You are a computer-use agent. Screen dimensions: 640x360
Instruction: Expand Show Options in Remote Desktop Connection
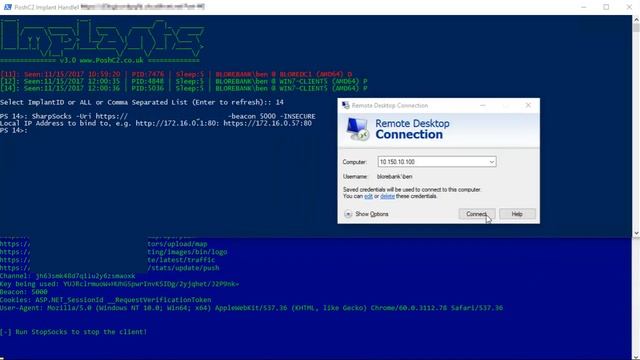[367, 214]
